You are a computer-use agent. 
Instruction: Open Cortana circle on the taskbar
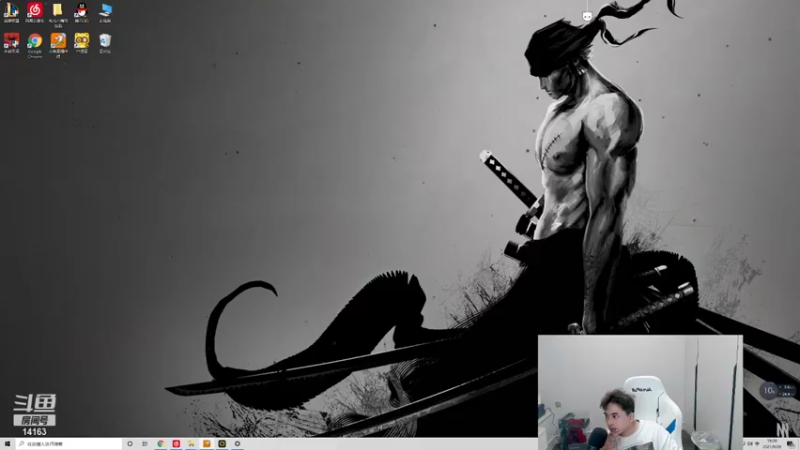pos(130,444)
